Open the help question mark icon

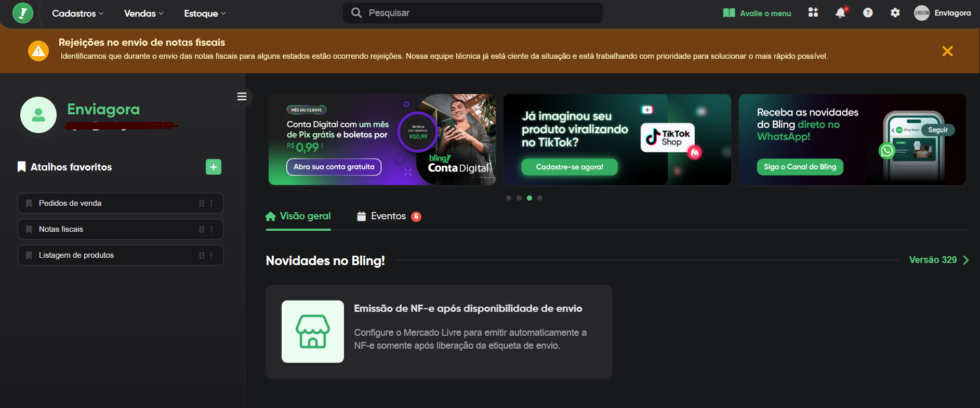pos(868,13)
